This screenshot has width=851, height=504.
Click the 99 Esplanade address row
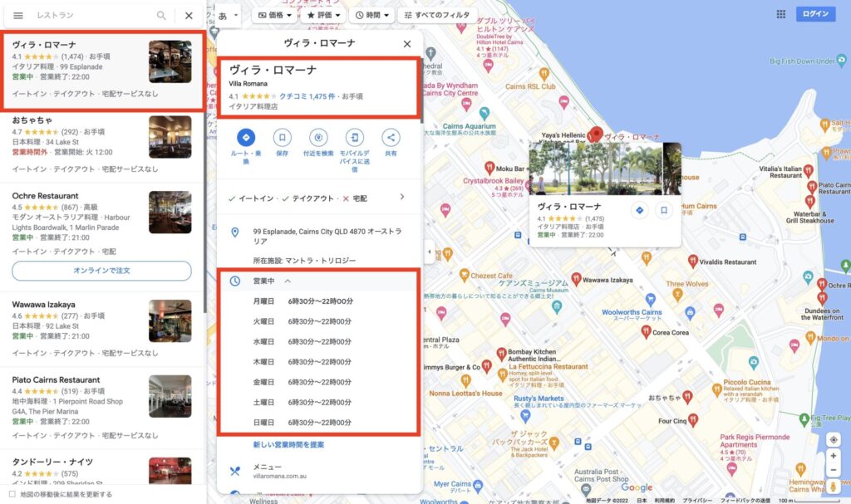pyautogui.click(x=319, y=236)
